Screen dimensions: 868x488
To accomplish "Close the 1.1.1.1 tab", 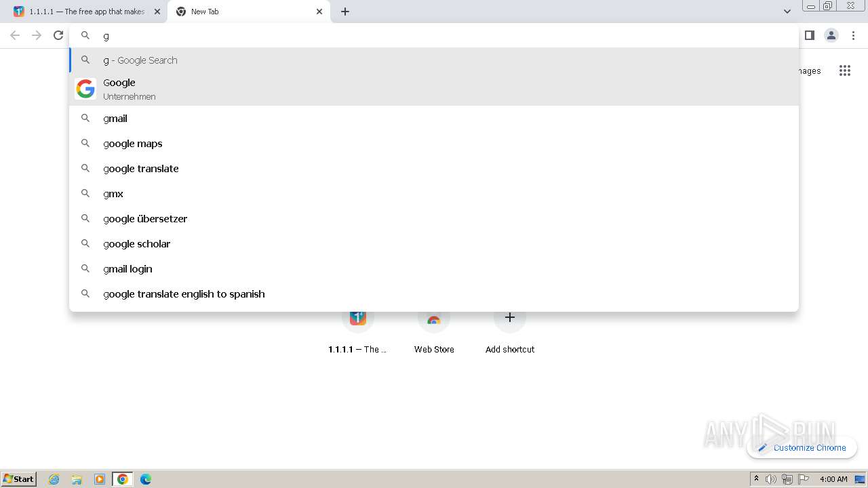I will [x=157, y=12].
